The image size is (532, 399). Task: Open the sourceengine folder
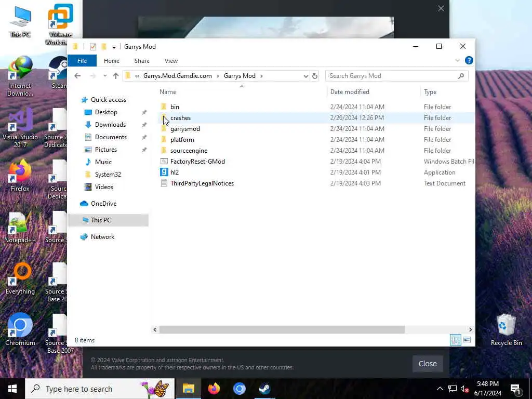[189, 150]
